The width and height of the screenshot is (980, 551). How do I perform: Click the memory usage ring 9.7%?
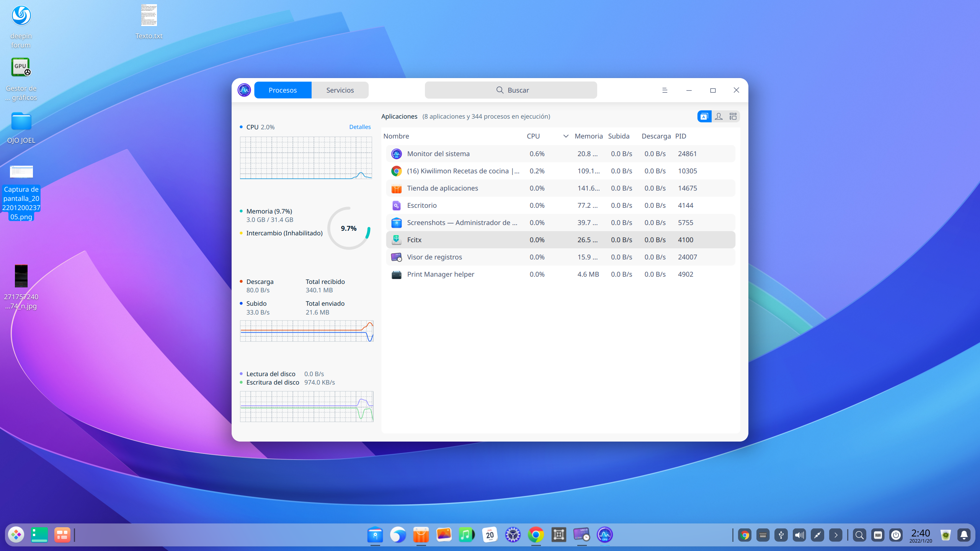[349, 228]
